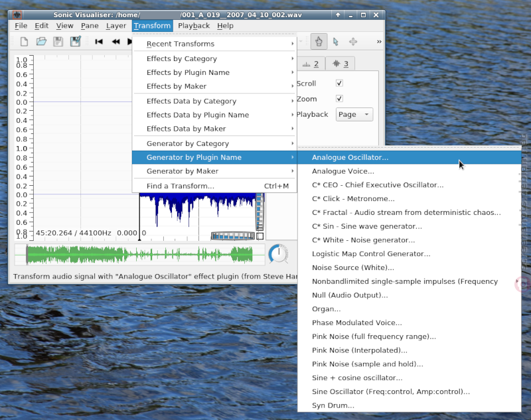The image size is (531, 420).
Task: Switch to waveform layer tab 3
Action: click(341, 64)
